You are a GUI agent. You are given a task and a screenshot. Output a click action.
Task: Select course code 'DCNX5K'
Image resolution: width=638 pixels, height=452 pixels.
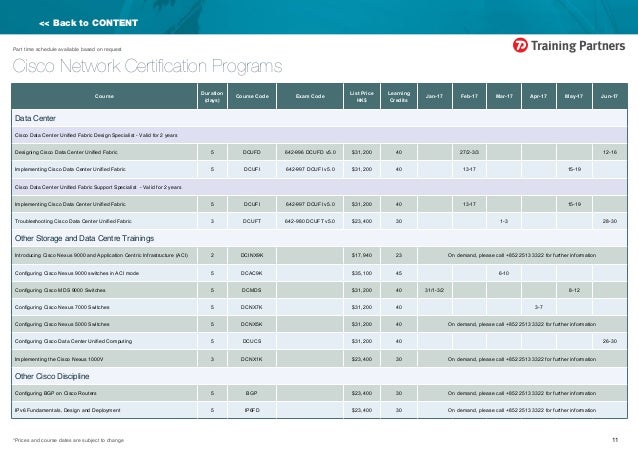(252, 324)
